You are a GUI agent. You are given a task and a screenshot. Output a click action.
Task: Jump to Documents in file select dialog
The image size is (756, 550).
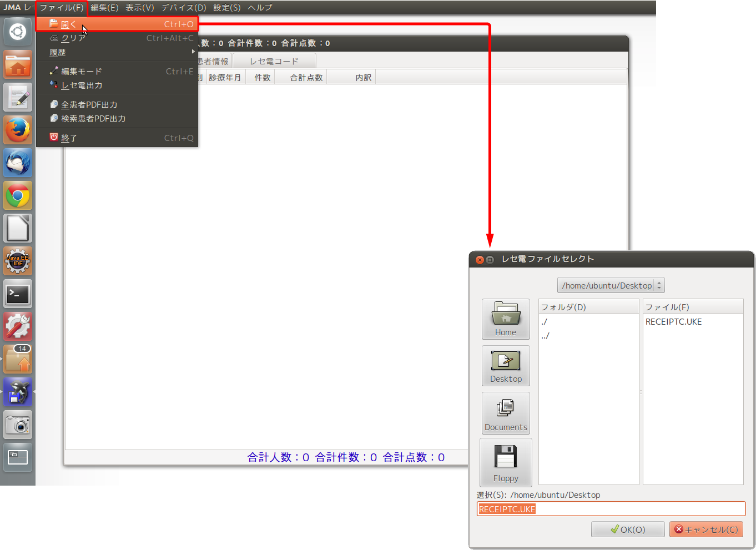pyautogui.click(x=506, y=413)
